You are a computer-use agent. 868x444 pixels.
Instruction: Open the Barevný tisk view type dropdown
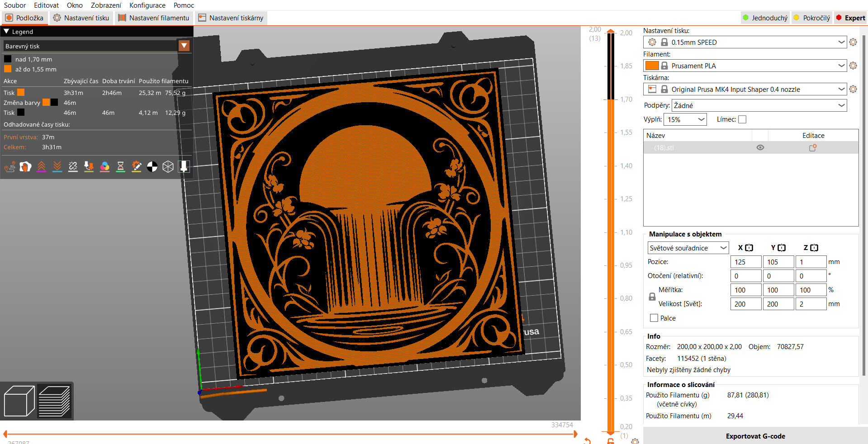[x=96, y=46]
